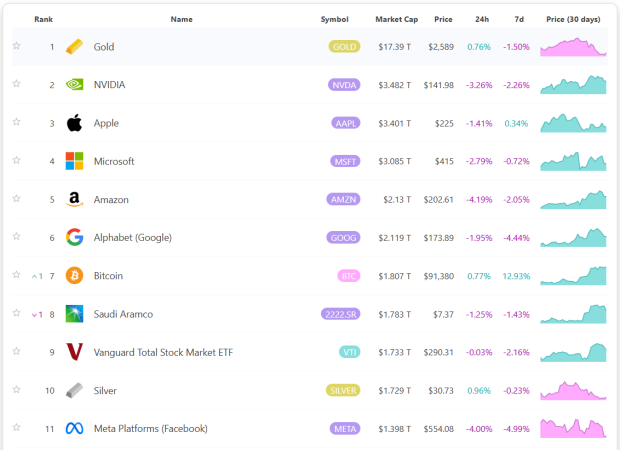
Task: Open the Microsoft asset link
Action: tap(114, 161)
